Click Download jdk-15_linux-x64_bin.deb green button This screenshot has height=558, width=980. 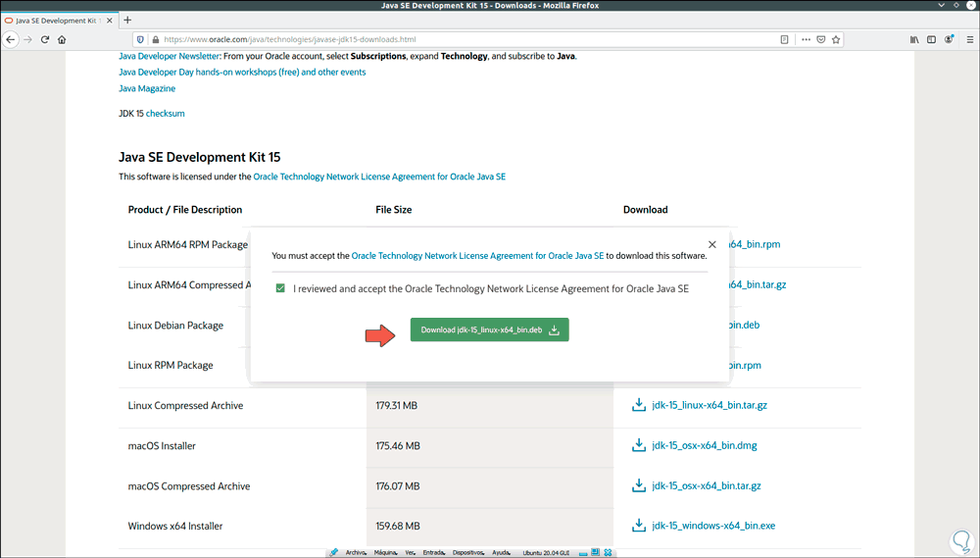click(489, 330)
